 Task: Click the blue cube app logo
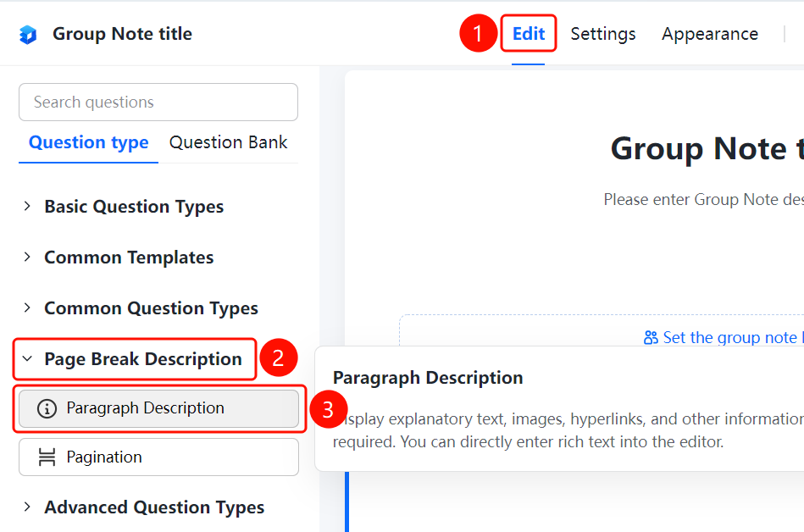click(x=28, y=35)
